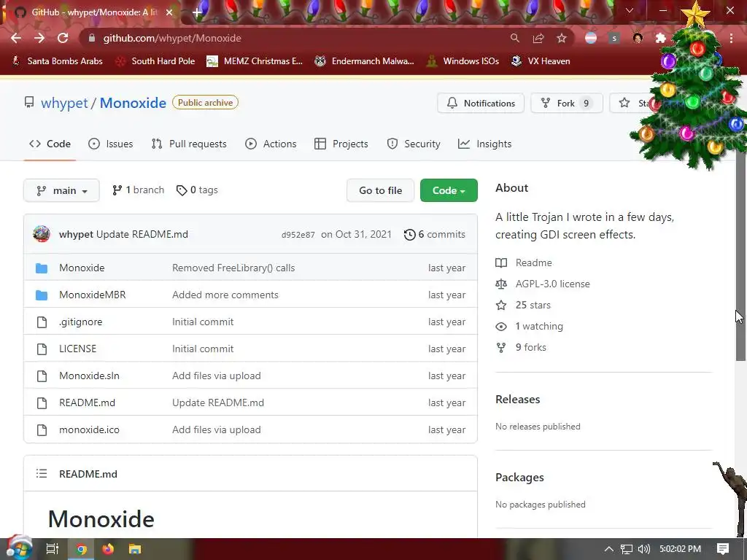Open the Security tab
The width and height of the screenshot is (747, 560).
[414, 144]
